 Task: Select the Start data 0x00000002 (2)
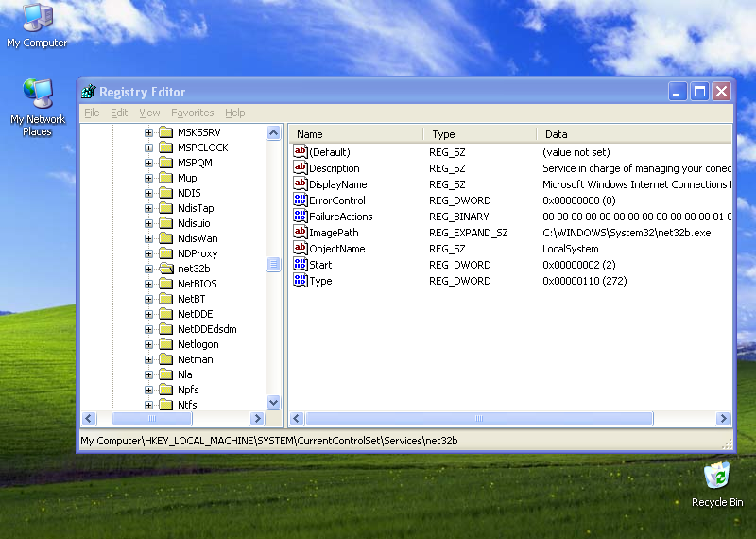pyautogui.click(x=578, y=265)
